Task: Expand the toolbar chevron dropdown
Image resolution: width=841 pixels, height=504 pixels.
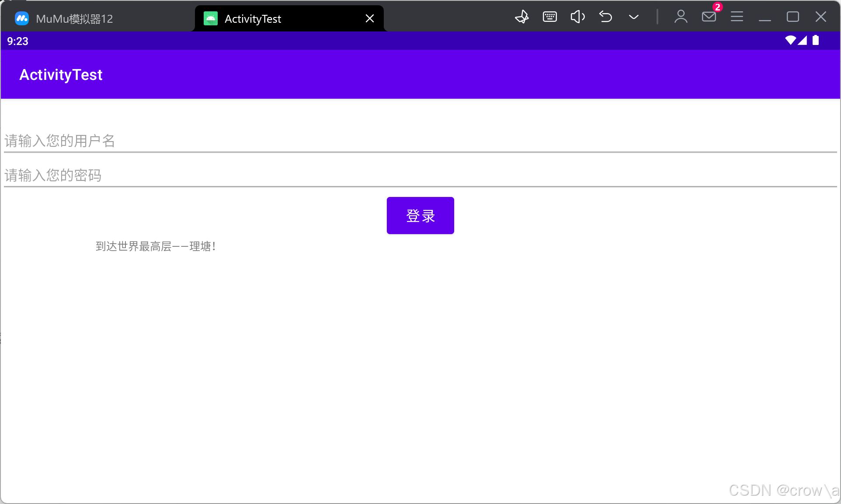Action: click(633, 17)
